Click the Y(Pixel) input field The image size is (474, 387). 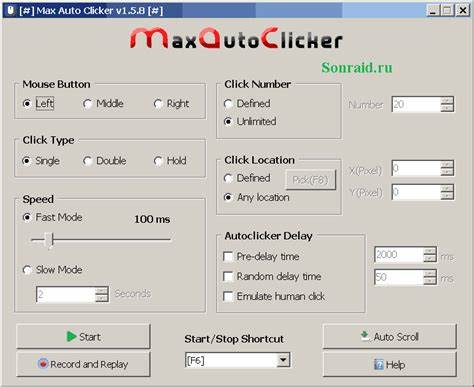[416, 192]
